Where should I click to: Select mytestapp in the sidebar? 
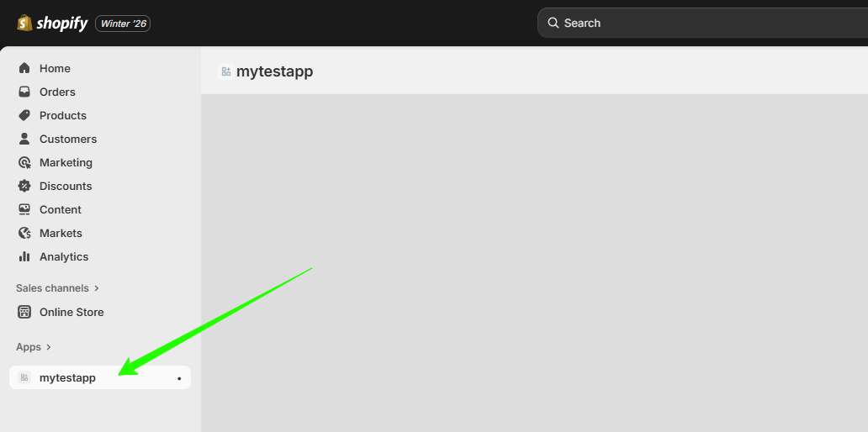[x=100, y=377]
